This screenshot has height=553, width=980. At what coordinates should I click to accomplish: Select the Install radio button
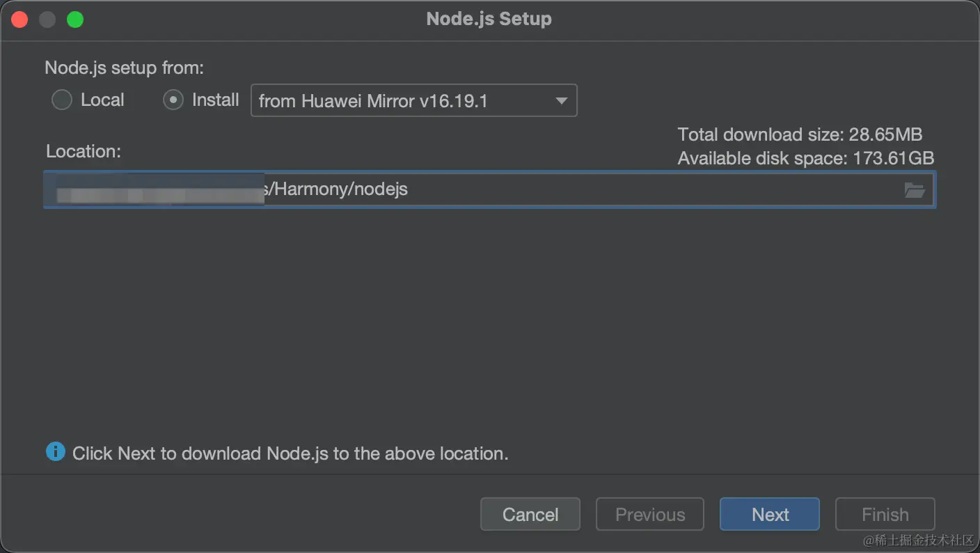[x=173, y=100]
